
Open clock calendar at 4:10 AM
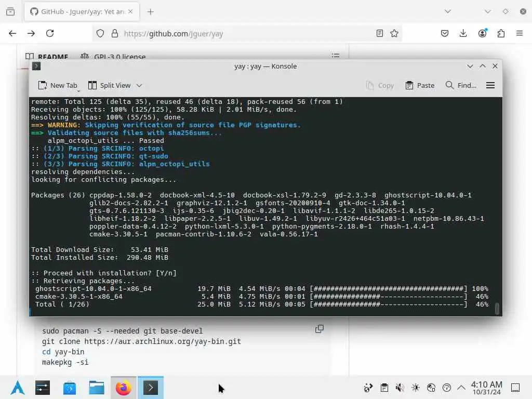[x=486, y=388]
